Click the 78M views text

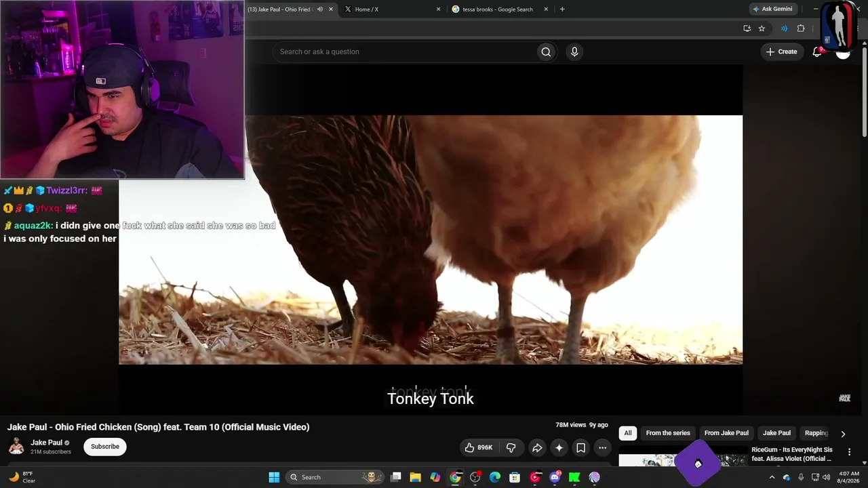point(570,425)
